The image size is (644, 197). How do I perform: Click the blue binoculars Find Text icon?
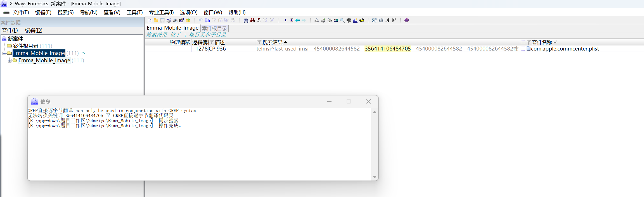246,20
